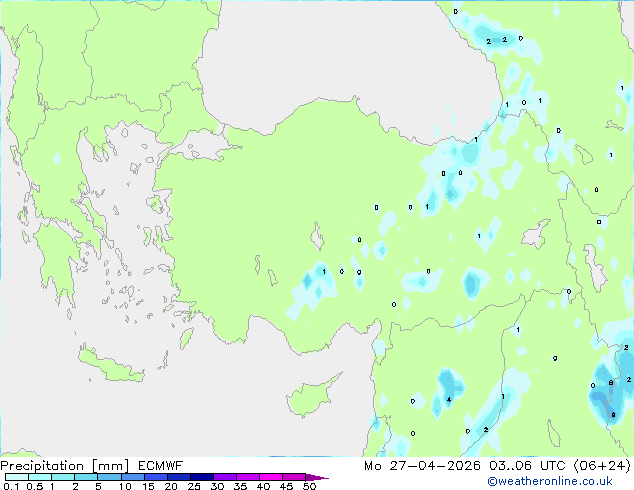Click the value 4 precipitation marker

449,399
